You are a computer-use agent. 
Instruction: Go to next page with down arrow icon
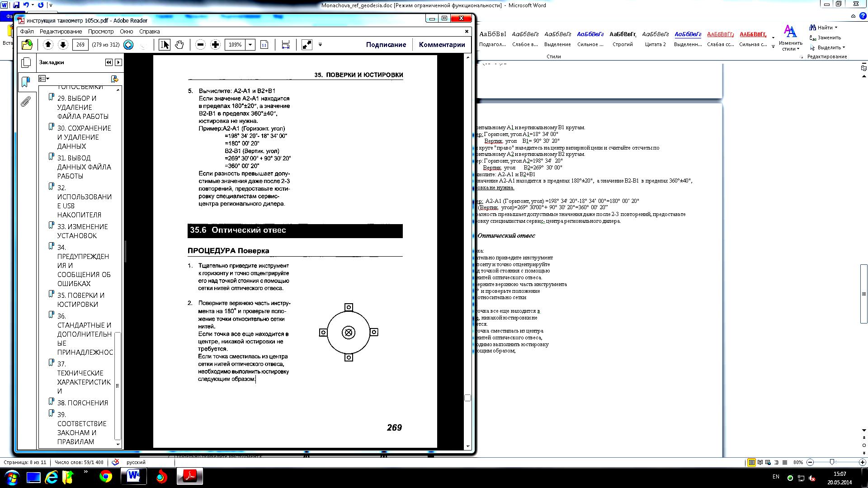click(x=63, y=44)
